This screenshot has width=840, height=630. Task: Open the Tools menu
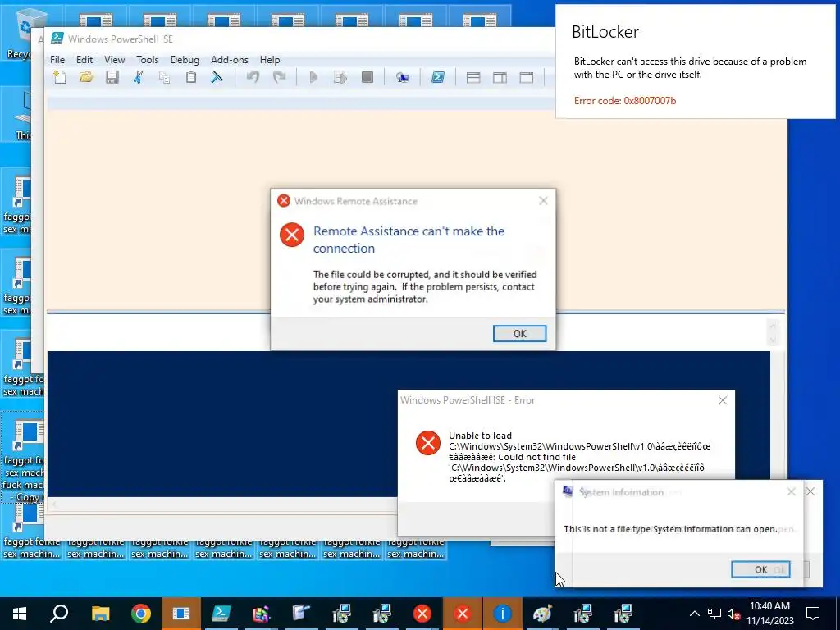pos(148,59)
